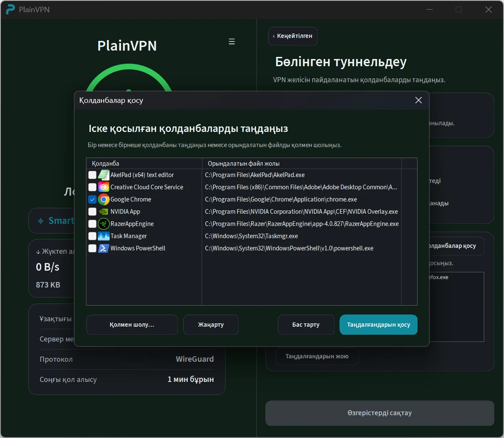
Task: Click the 873 KB downloaded value
Action: coord(48,285)
